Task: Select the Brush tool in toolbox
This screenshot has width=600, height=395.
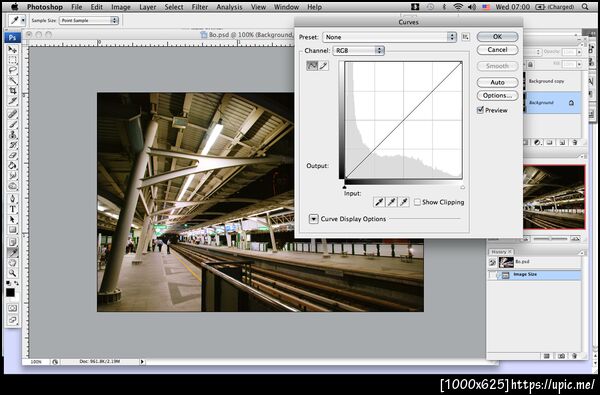Action: (13, 124)
